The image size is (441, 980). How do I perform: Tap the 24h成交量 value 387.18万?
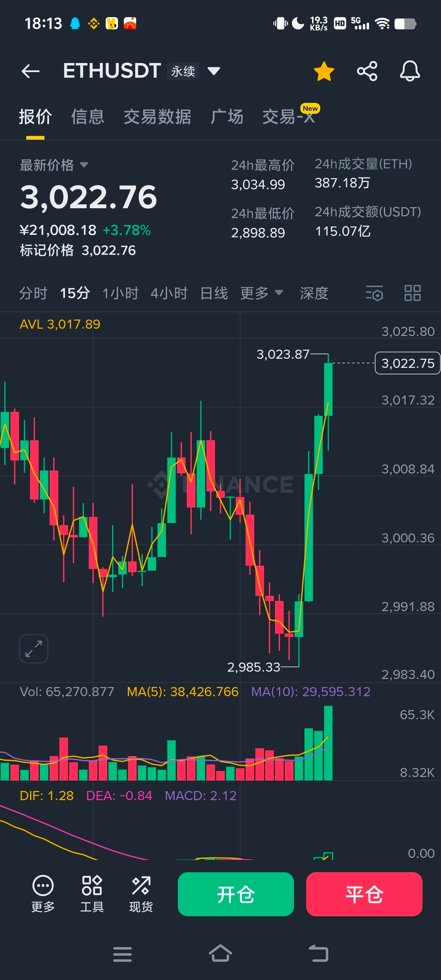(342, 183)
